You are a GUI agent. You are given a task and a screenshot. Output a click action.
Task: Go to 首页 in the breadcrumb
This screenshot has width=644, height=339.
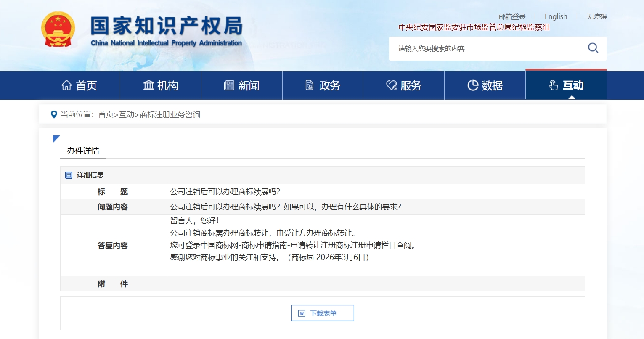[106, 114]
